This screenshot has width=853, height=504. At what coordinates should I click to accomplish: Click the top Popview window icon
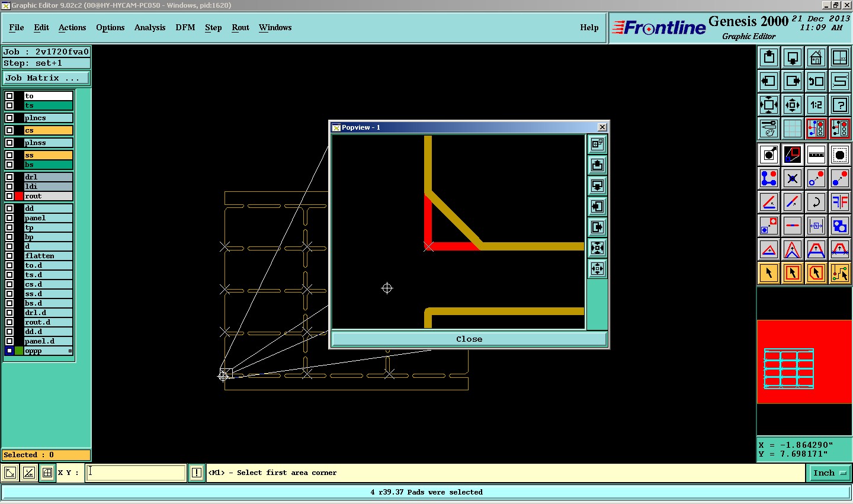[x=597, y=145]
